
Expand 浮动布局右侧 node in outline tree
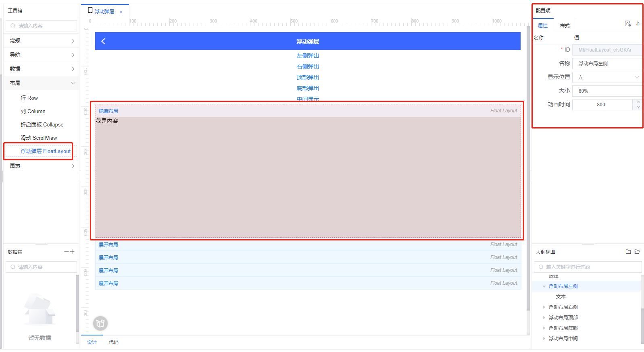tap(544, 307)
